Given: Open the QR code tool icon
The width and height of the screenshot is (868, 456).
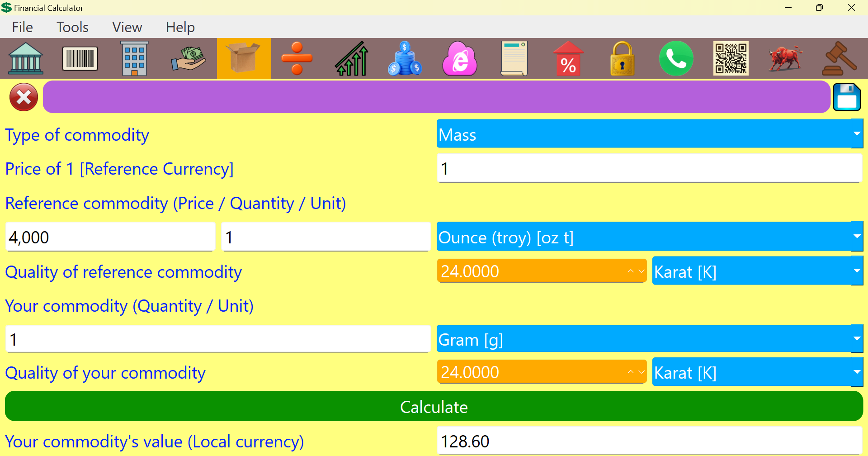Looking at the screenshot, I should click(x=731, y=58).
